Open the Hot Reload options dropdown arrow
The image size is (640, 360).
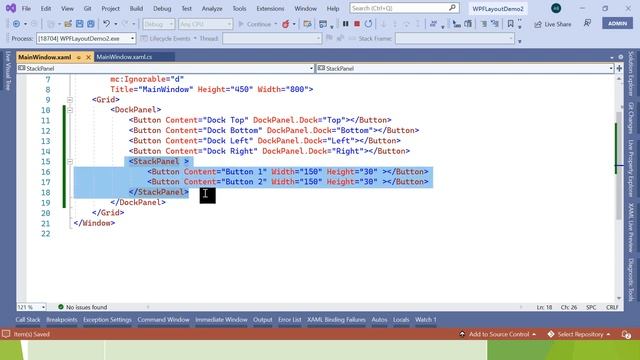[x=294, y=24]
